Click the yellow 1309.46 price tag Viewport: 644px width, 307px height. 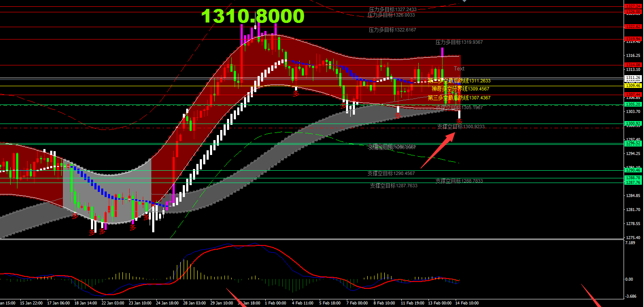point(633,86)
